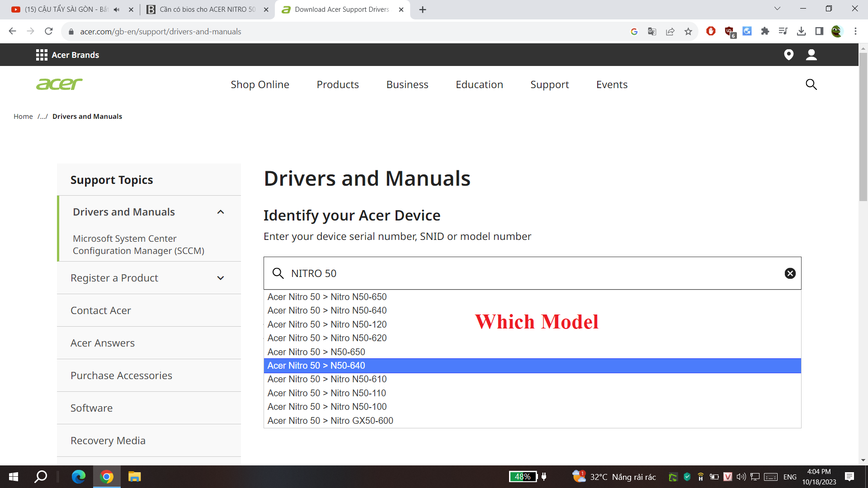868x488 pixels.
Task: Choose Acer Nitro 50 > N50-650 suggestion
Action: [532, 352]
